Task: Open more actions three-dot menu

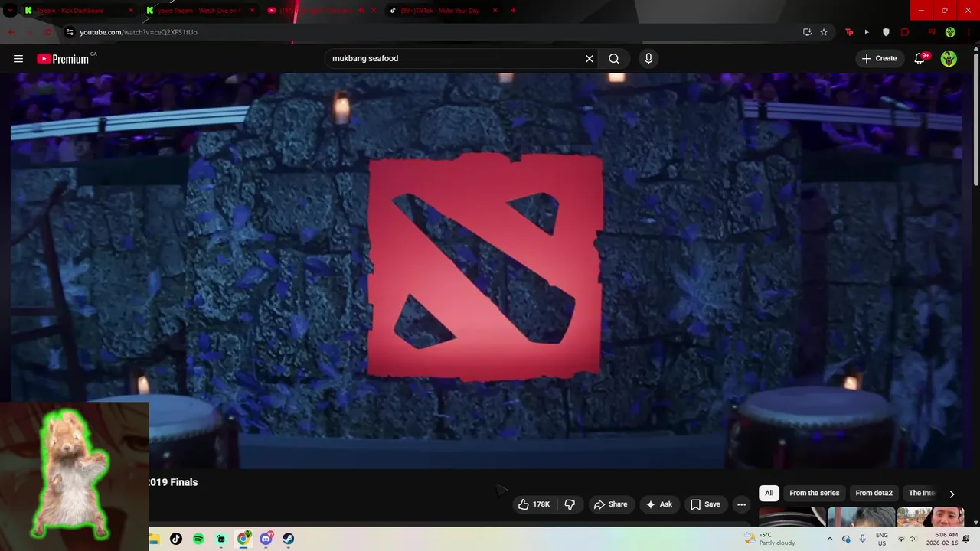Action: [x=741, y=504]
